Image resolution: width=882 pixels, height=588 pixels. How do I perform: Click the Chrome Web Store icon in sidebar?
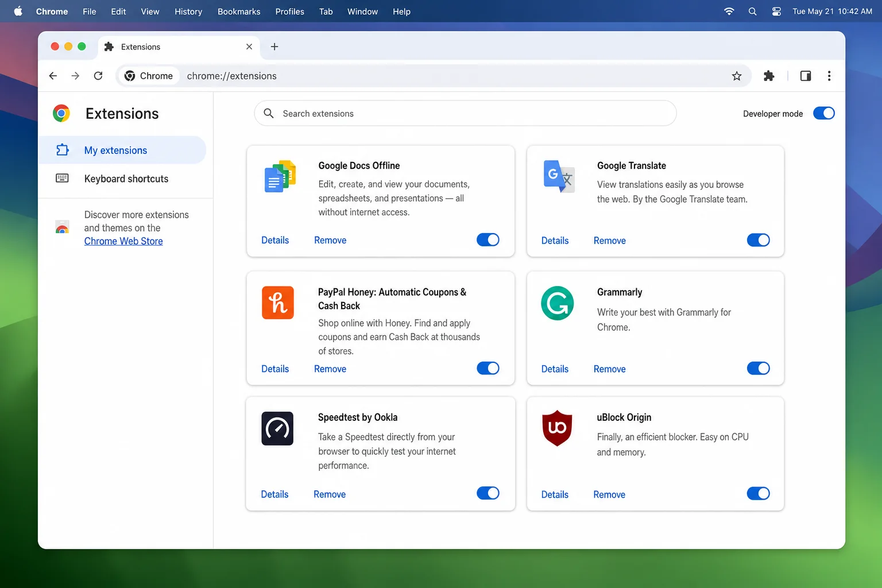62,227
